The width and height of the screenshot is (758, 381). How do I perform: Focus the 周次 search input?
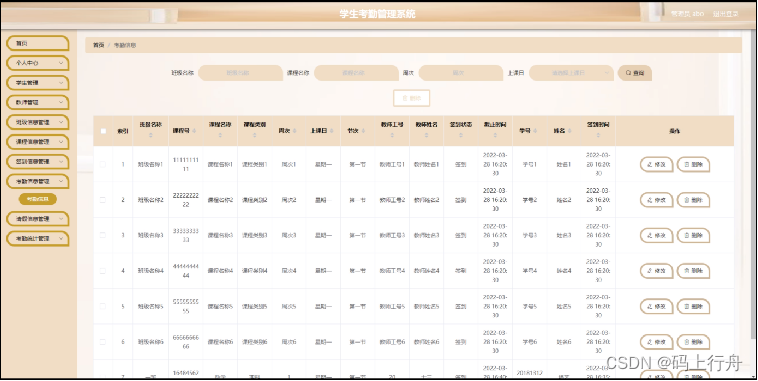[461, 73]
